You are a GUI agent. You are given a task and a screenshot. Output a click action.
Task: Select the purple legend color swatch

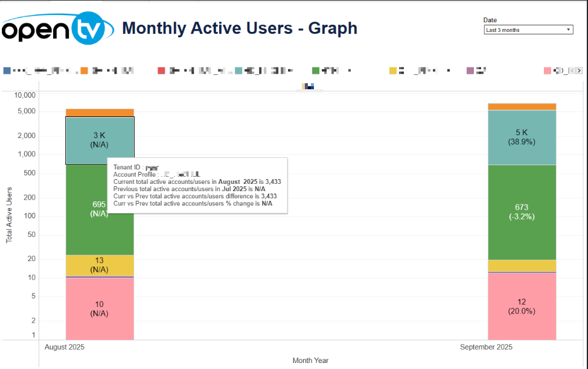coord(470,71)
